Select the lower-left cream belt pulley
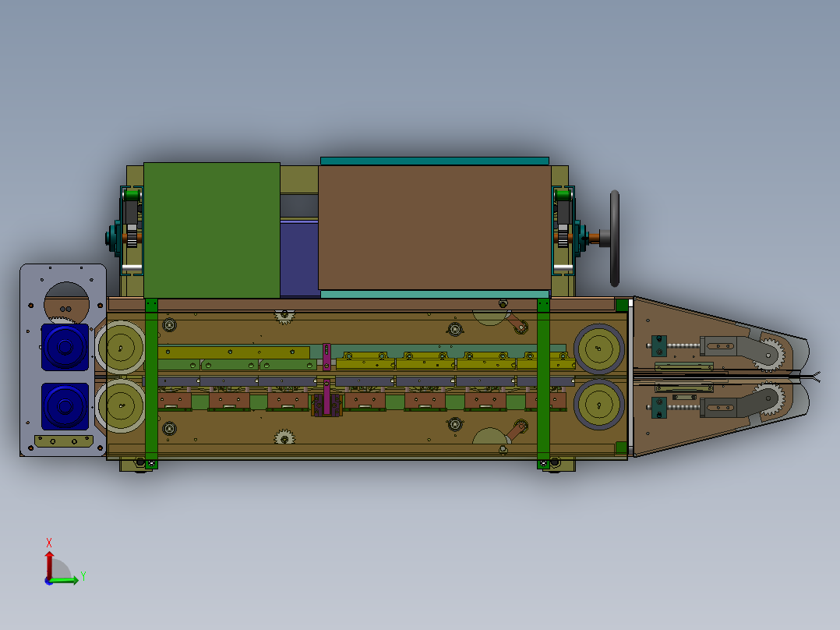 pyautogui.click(x=120, y=406)
